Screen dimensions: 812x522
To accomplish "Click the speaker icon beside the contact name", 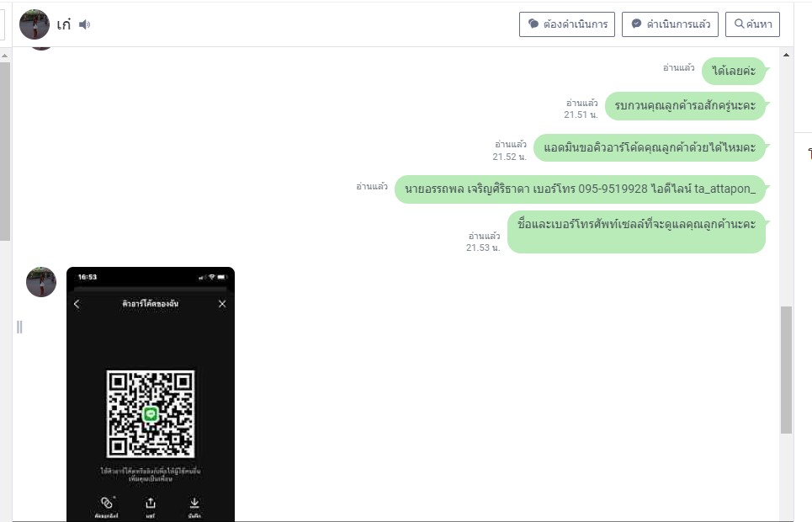I will tap(84, 24).
